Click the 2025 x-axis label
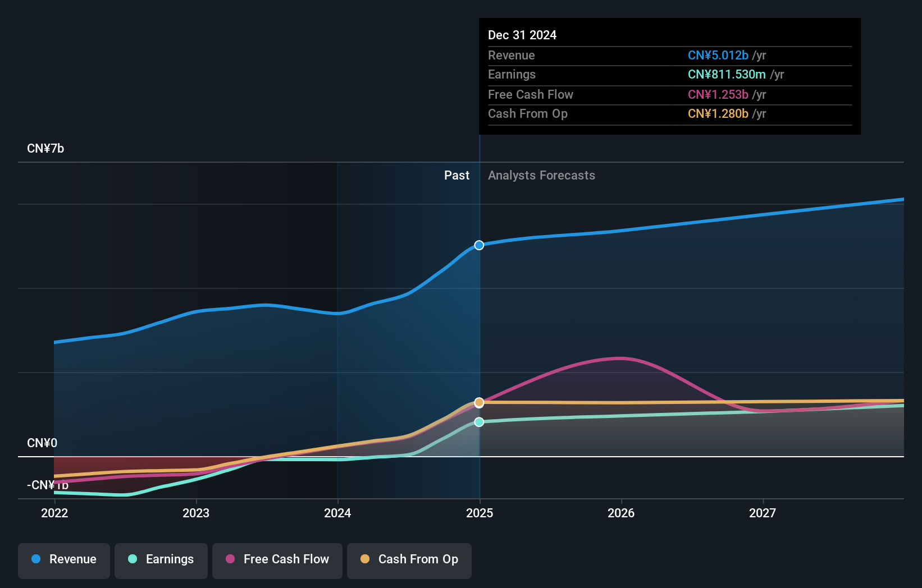Screen dimensions: 922x588 tap(480, 513)
